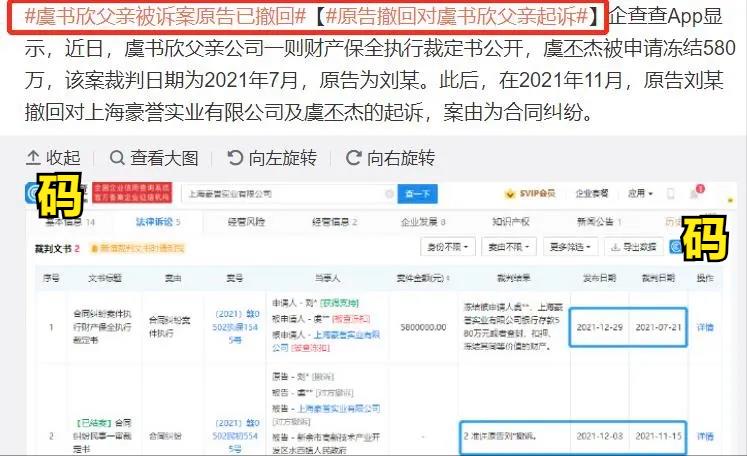Open hashtag #原告撤回对虞书欣父亲起诉#

[456, 17]
